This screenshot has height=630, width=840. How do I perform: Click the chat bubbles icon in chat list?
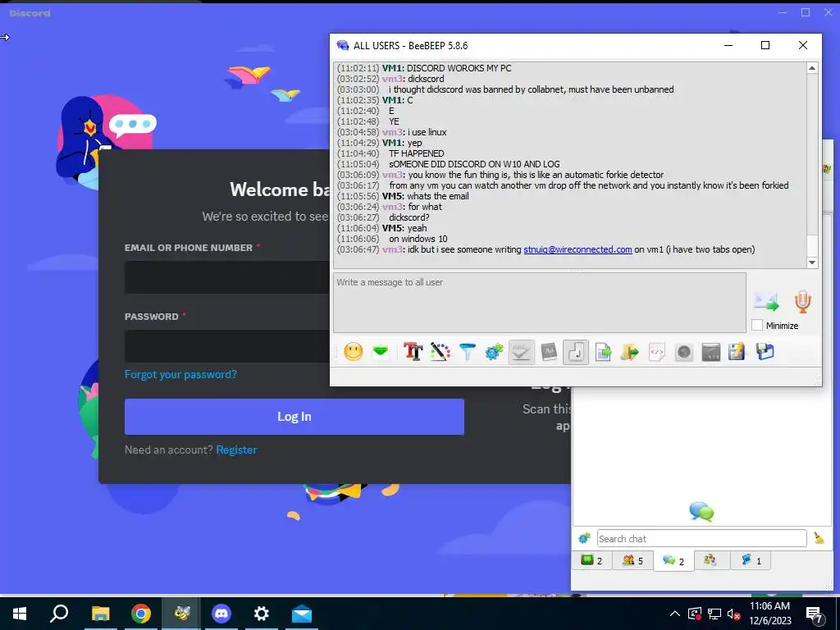701,512
